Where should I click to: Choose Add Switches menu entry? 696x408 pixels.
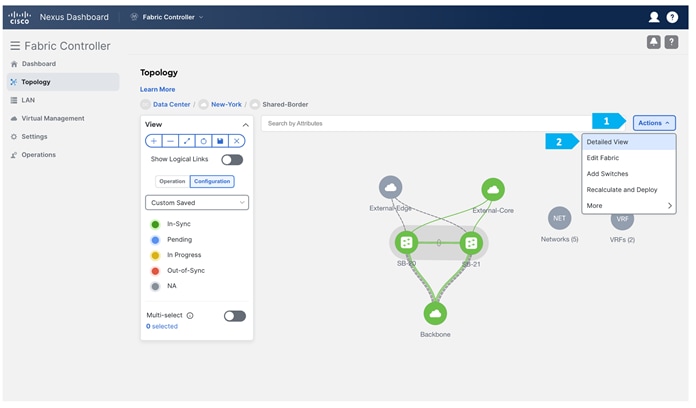(629, 174)
